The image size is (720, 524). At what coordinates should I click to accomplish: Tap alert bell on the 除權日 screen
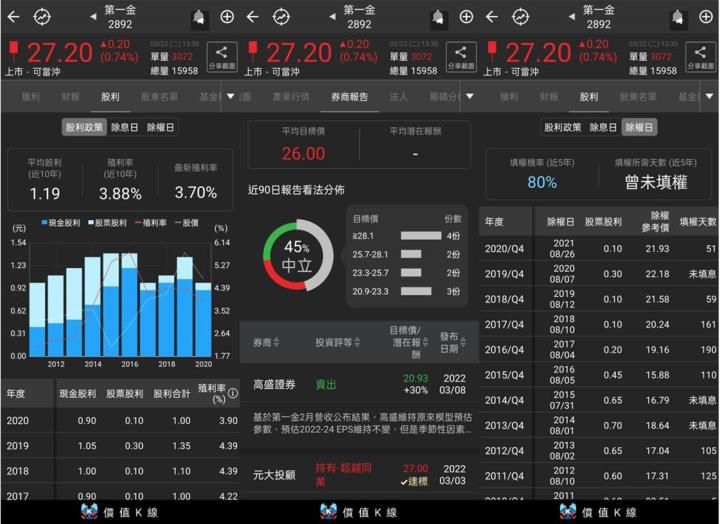coord(677,17)
